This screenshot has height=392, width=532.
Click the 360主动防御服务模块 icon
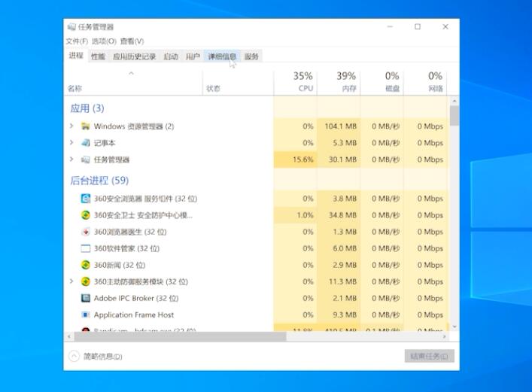tap(86, 281)
